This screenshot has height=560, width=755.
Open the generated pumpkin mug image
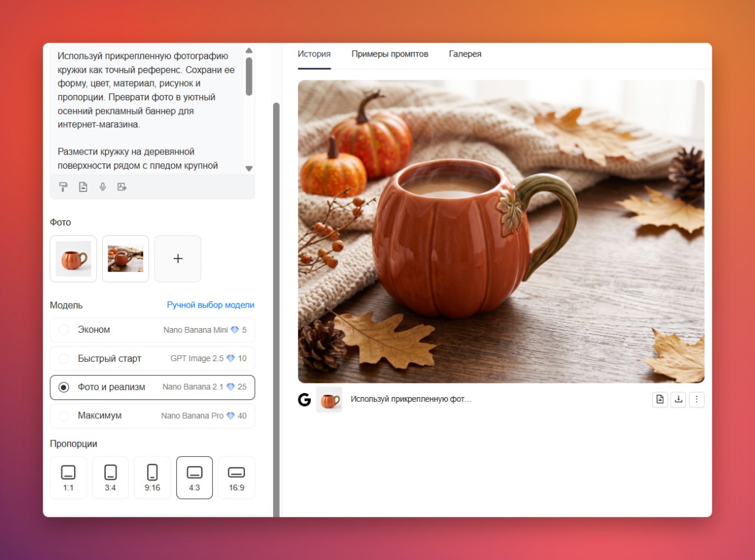click(501, 231)
